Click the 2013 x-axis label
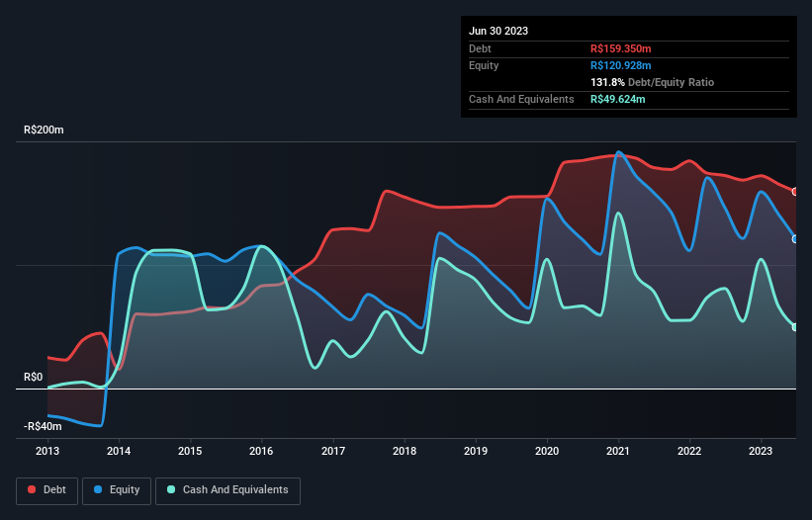The image size is (812, 520). point(47,451)
